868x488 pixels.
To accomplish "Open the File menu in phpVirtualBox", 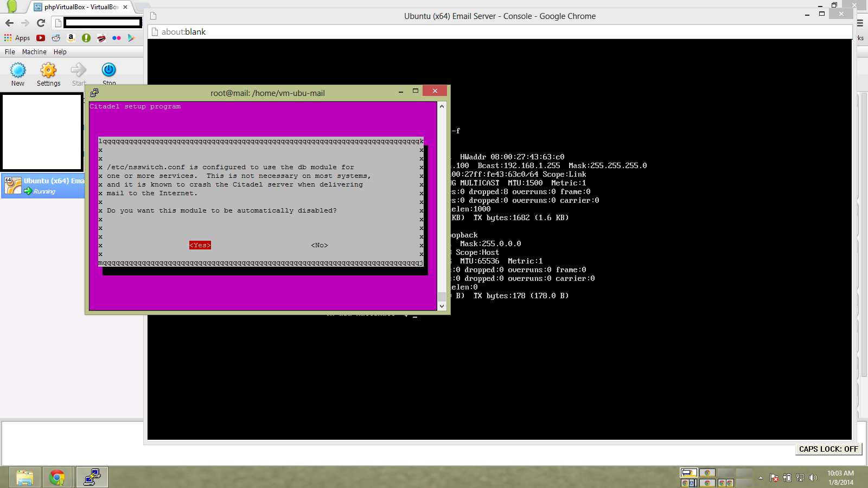I will click(10, 52).
